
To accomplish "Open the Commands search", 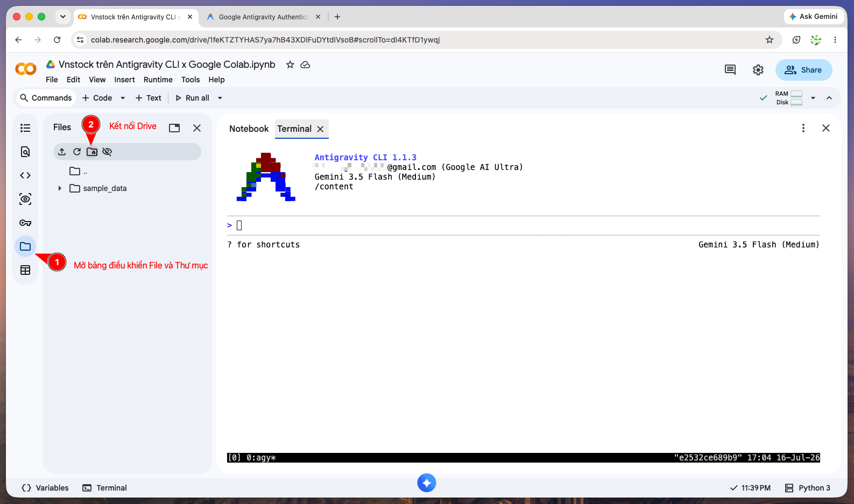I will click(x=46, y=98).
